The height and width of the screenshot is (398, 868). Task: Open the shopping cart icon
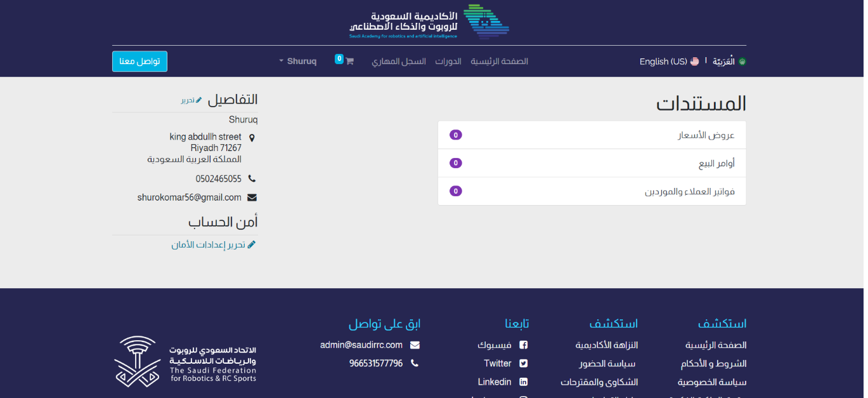tap(349, 62)
